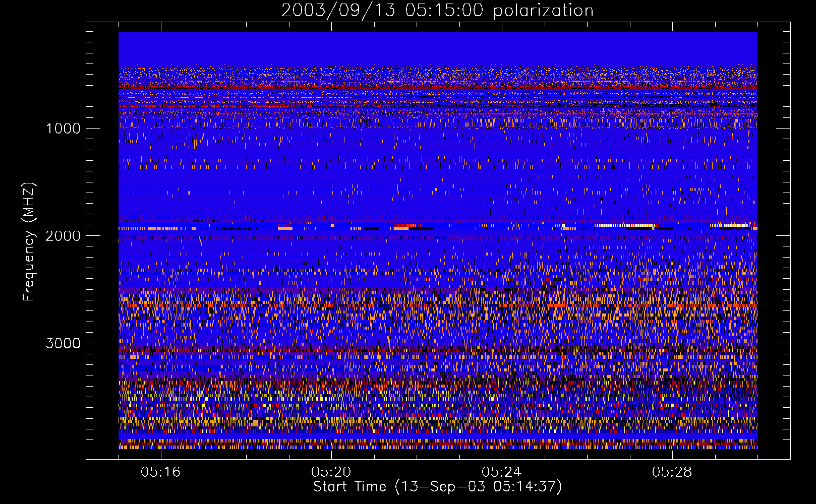Click the "Frequency (MHZ)" y-axis label
The width and height of the screenshot is (816, 504).
(29, 242)
